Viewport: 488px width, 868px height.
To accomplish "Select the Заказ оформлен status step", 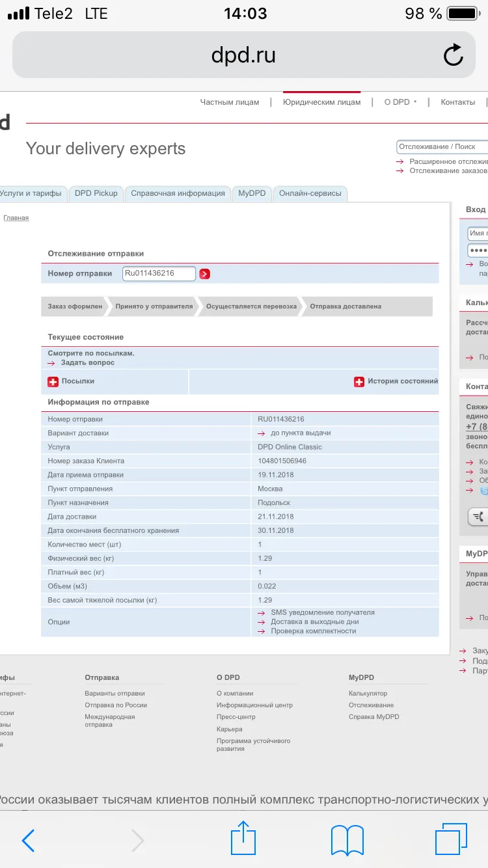I will coord(75,306).
